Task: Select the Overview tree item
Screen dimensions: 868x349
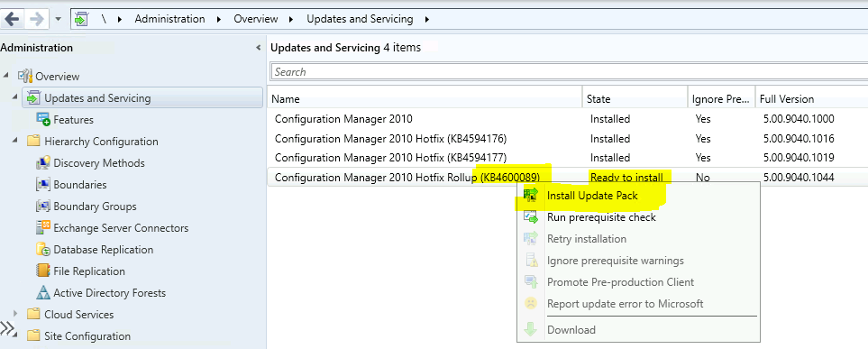Action: click(x=58, y=77)
